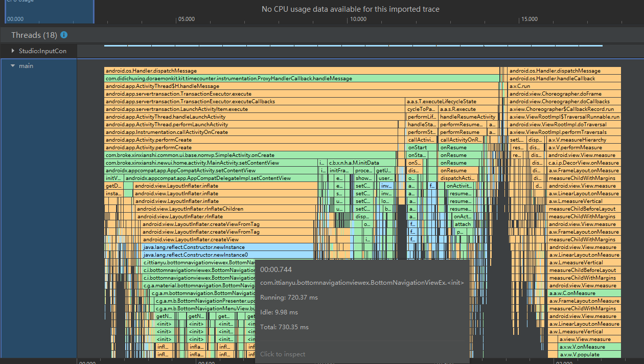Viewport: 644px width, 364px height.
Task: Select the performSt... bar
Action: [421, 132]
